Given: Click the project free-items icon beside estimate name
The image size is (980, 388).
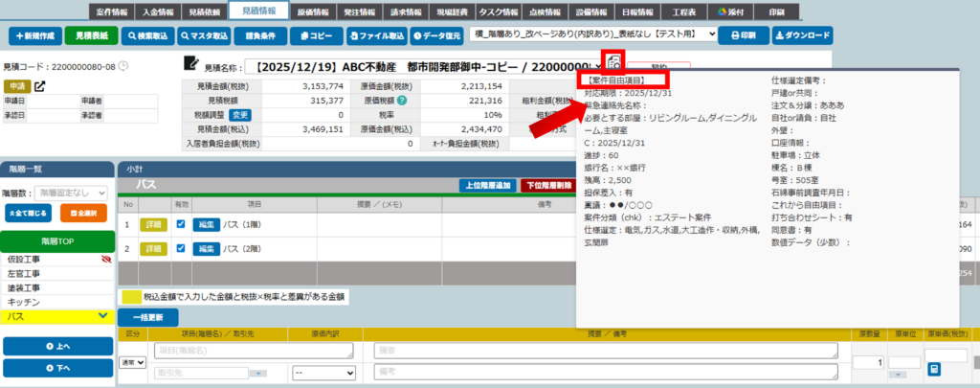Looking at the screenshot, I should (x=615, y=66).
